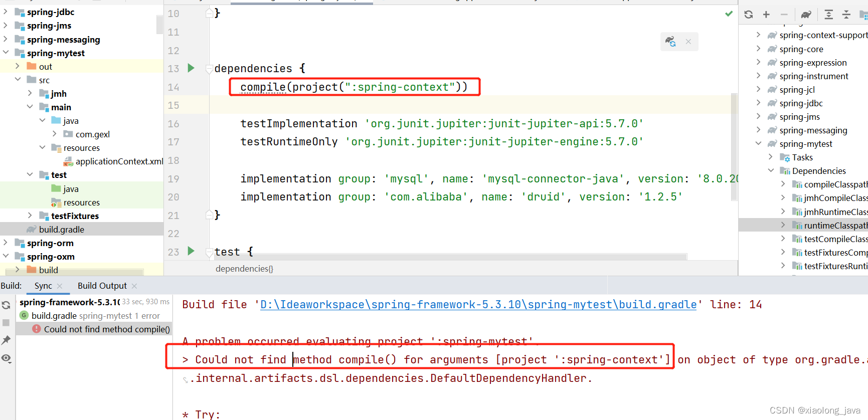This screenshot has height=420, width=868.
Task: Click the com.gexl package icon
Action: [68, 134]
